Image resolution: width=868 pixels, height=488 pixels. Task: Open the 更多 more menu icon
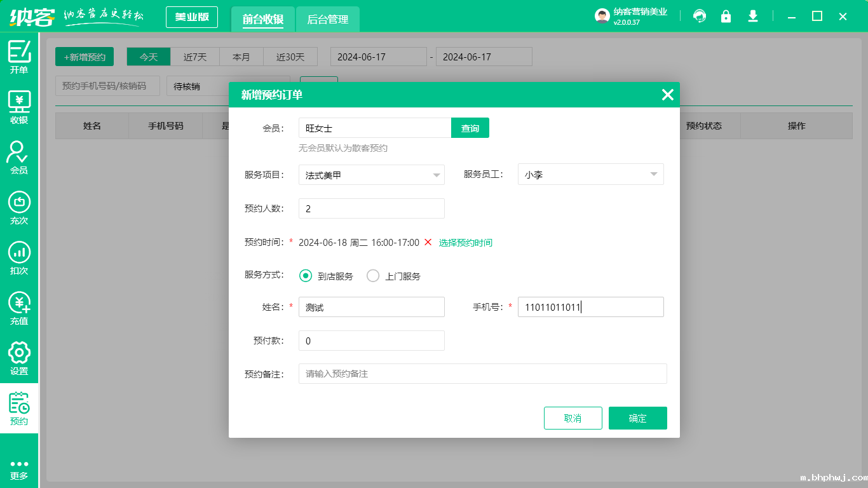click(19, 469)
